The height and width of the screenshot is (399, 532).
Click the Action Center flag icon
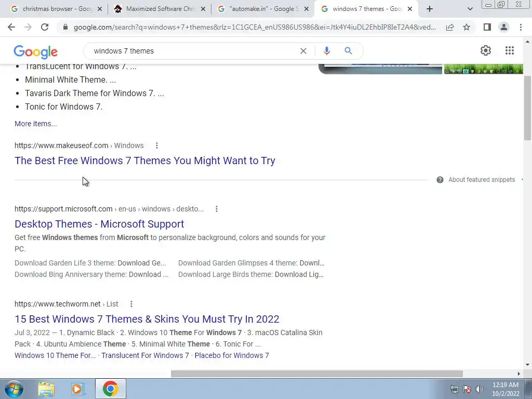tap(467, 389)
